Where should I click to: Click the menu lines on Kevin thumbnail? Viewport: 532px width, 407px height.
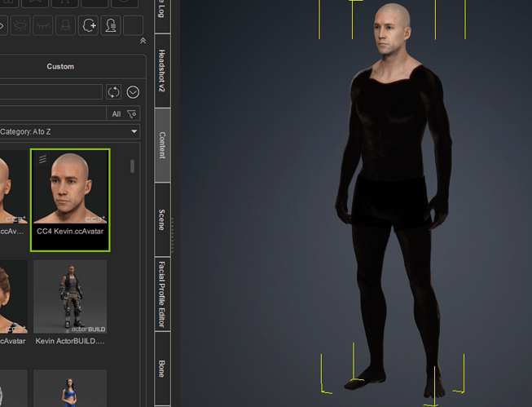tap(42, 159)
